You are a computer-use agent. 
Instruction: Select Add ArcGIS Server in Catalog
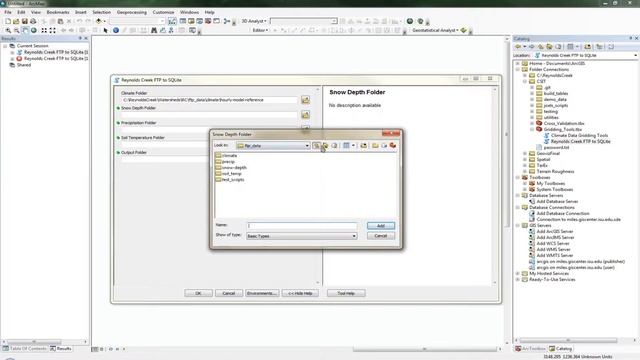551,232
